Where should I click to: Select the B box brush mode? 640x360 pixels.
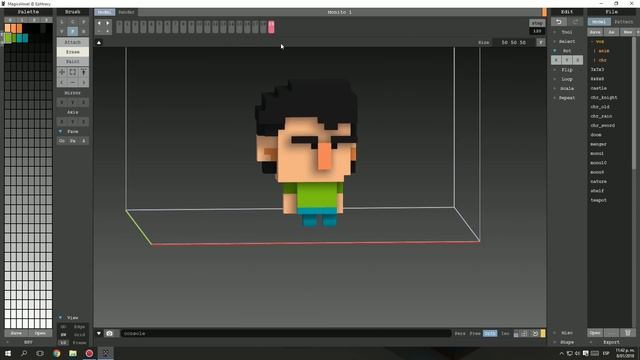pyautogui.click(x=83, y=31)
